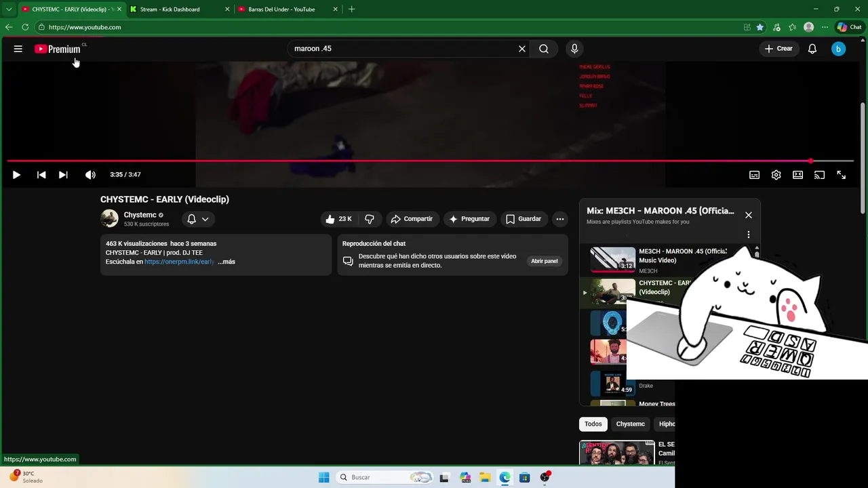Open the Favorites list icon

(793, 27)
